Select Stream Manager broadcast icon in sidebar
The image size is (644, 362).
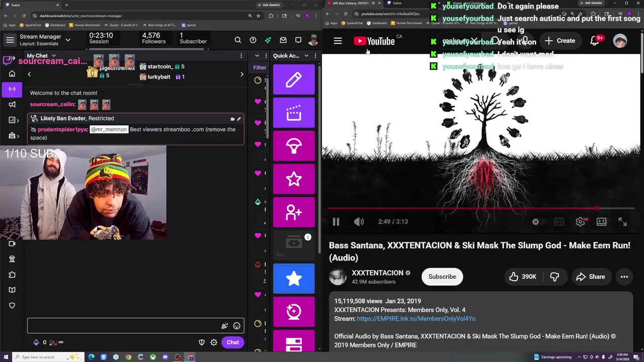(12, 89)
